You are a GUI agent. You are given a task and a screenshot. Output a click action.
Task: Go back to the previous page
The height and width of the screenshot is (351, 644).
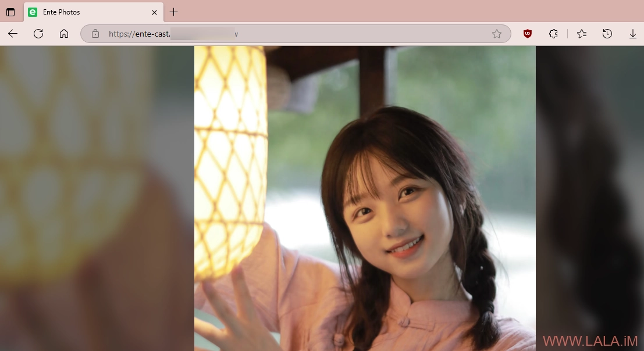(13, 34)
